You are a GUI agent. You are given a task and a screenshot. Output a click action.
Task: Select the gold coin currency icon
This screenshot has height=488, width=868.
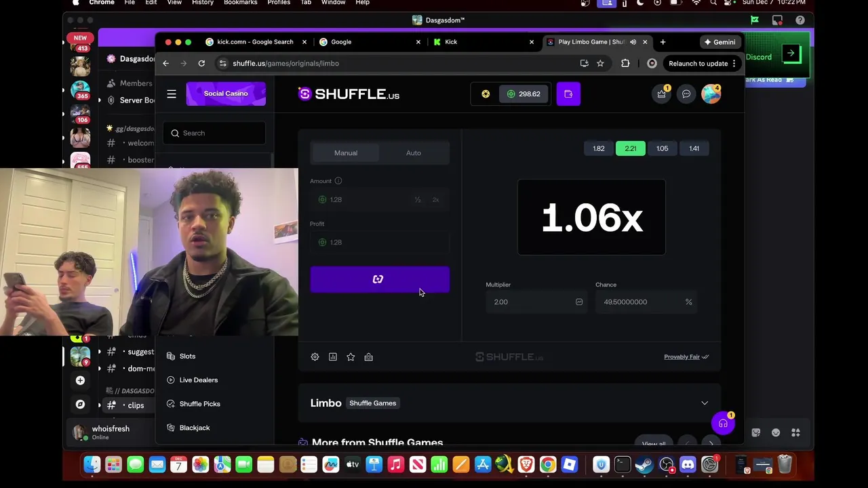pos(486,94)
